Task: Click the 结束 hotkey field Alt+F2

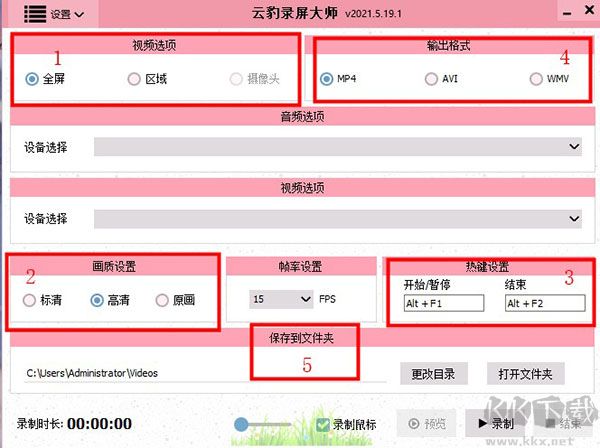Action: pyautogui.click(x=545, y=303)
